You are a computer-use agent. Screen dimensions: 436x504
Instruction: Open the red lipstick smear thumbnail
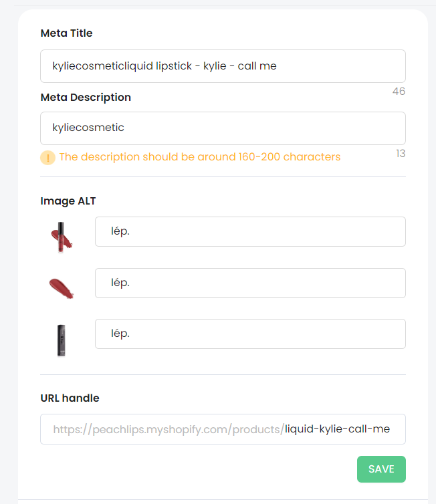[x=61, y=288]
